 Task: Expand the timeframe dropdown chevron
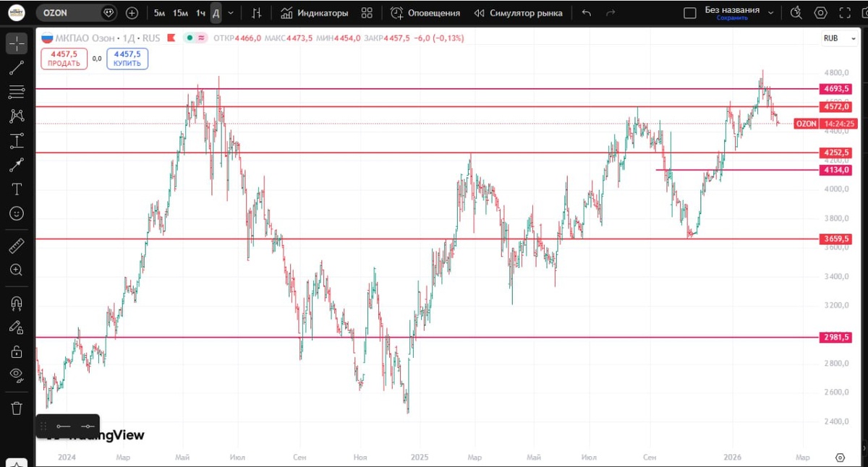click(231, 13)
